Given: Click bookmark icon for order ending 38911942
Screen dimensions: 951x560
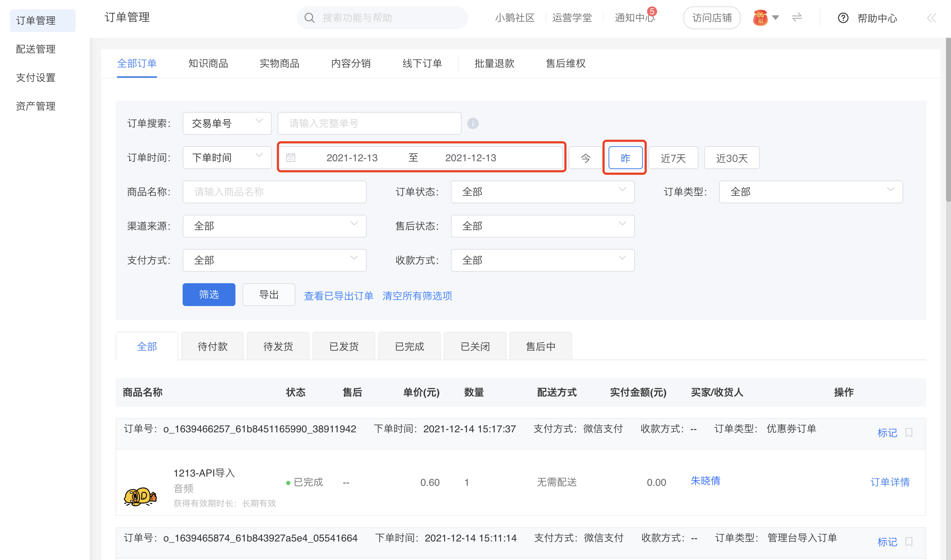Looking at the screenshot, I should (909, 432).
